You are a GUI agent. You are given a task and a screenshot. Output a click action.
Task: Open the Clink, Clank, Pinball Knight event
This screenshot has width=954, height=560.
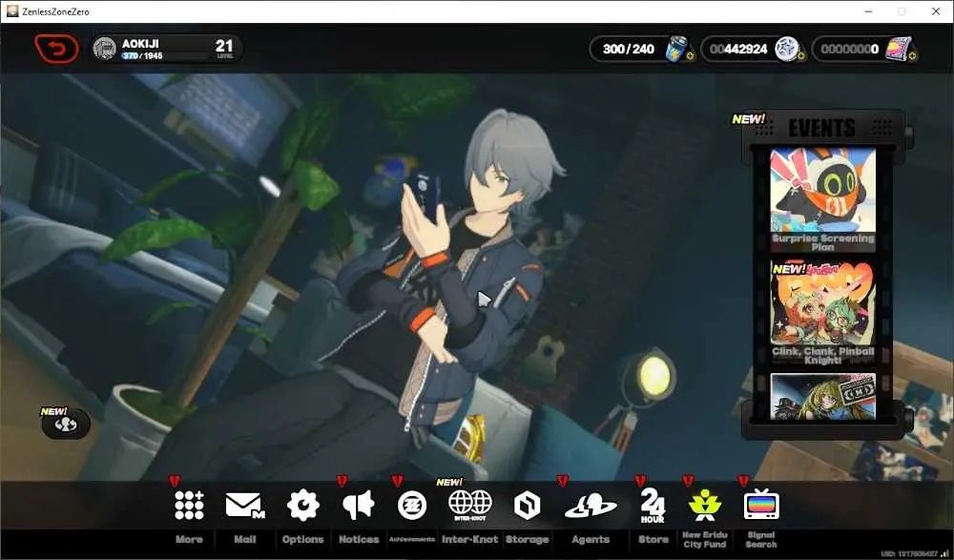(x=822, y=313)
